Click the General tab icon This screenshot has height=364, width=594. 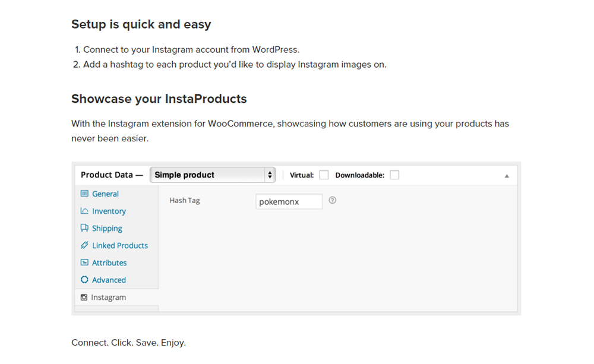(x=84, y=194)
